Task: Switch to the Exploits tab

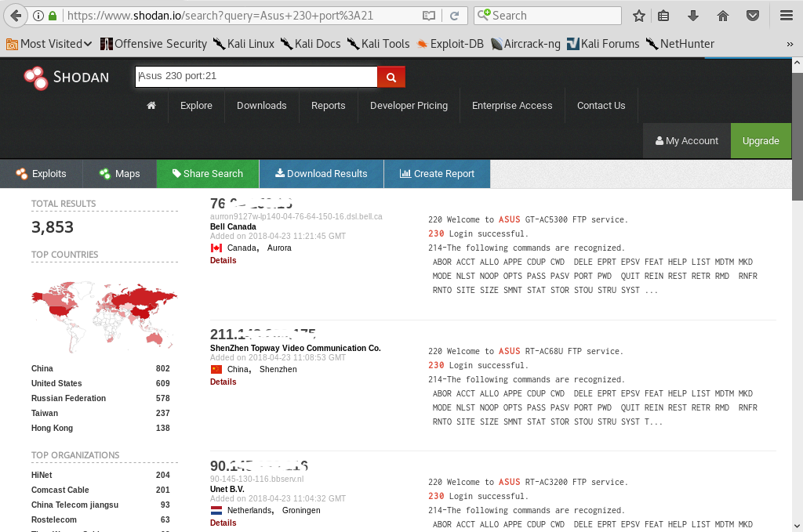Action: (x=41, y=174)
